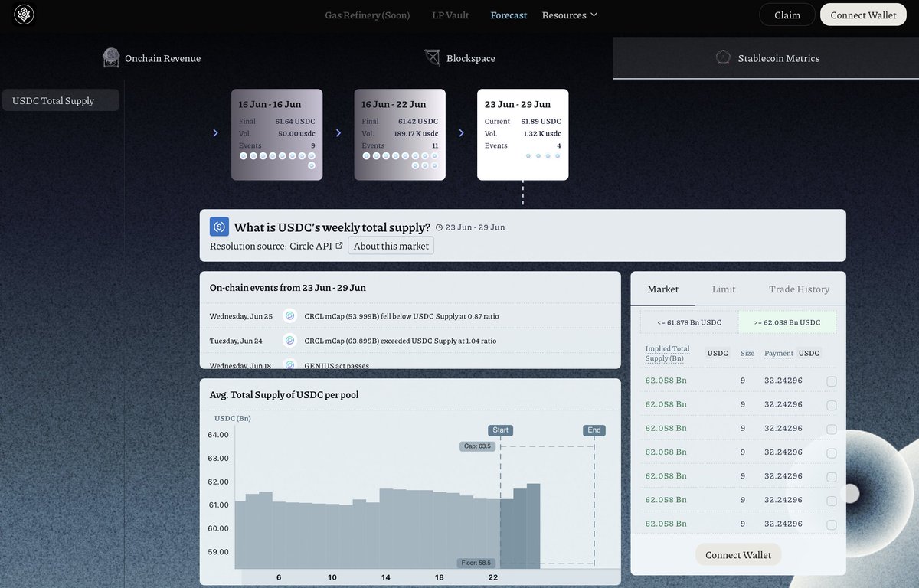The image size is (919, 588).
Task: Click the 61.89 USDC current value
Action: [541, 122]
